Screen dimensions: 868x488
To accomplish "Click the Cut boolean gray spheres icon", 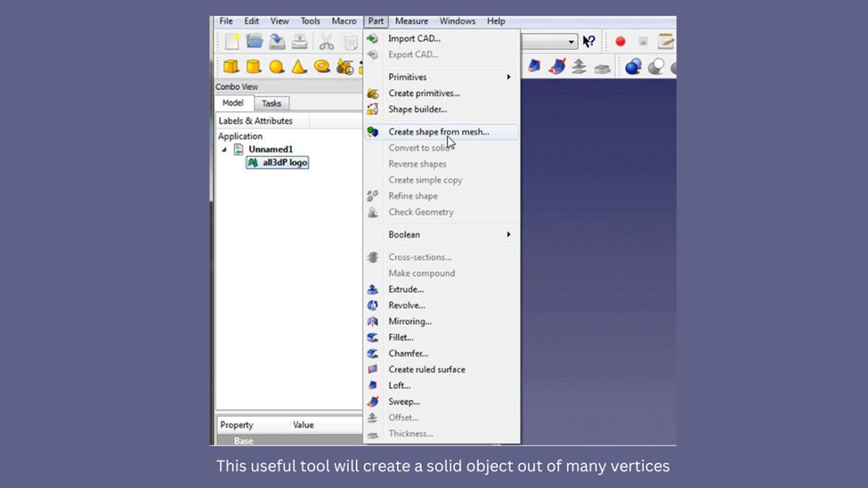I will click(x=656, y=67).
